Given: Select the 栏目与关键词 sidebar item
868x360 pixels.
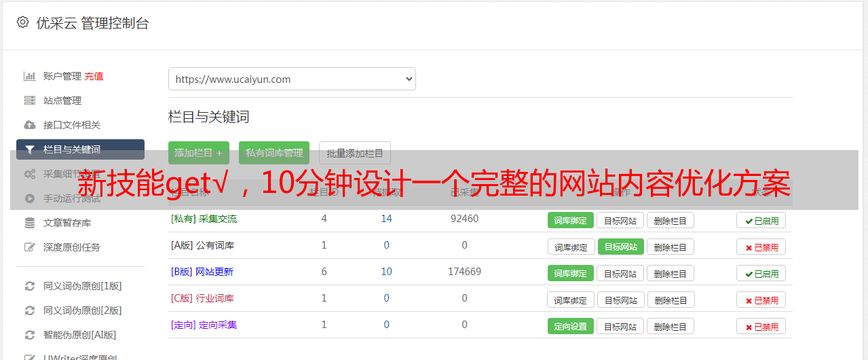Looking at the screenshot, I should pyautogui.click(x=80, y=149).
